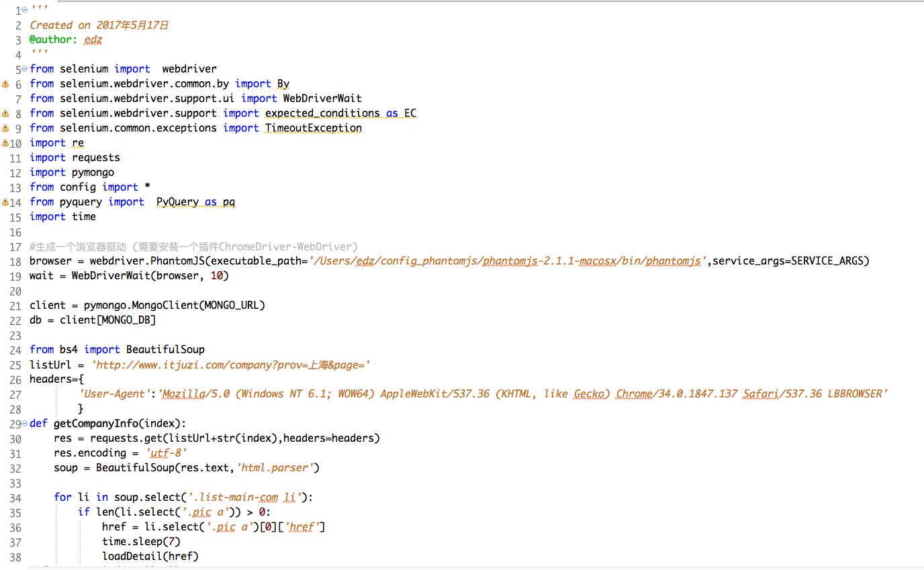Click 'loadDetail(href)' on line 38
The image size is (924, 570).
coord(150,557)
